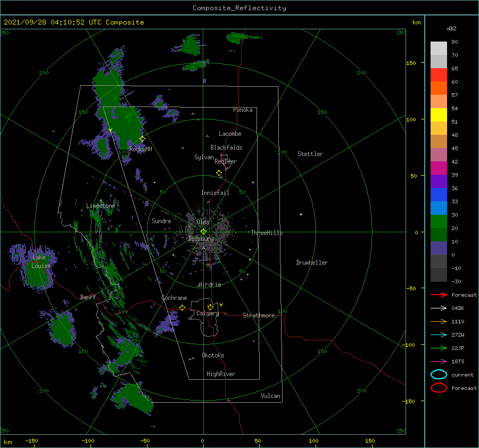479x448 pixels.
Task: Click the 42 dBZ magenta color swatch
Action: (x=439, y=168)
